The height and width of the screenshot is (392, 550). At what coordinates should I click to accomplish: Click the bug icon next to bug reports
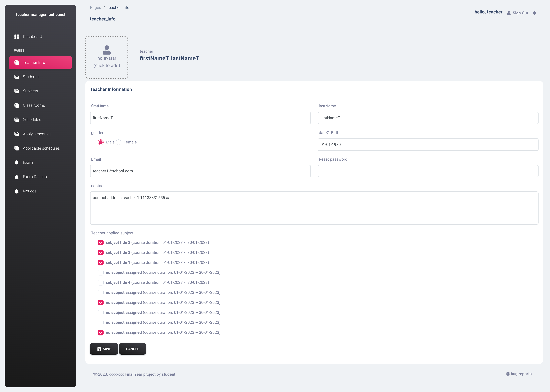point(508,374)
